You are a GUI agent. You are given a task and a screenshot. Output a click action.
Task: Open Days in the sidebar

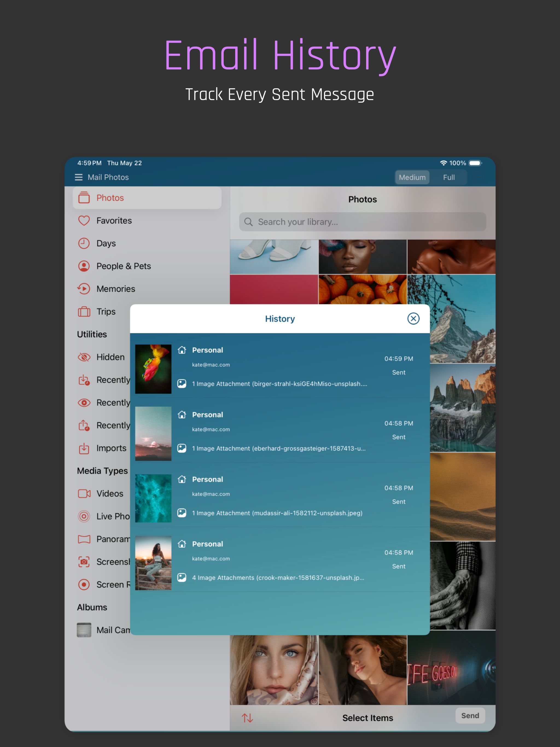147,243
